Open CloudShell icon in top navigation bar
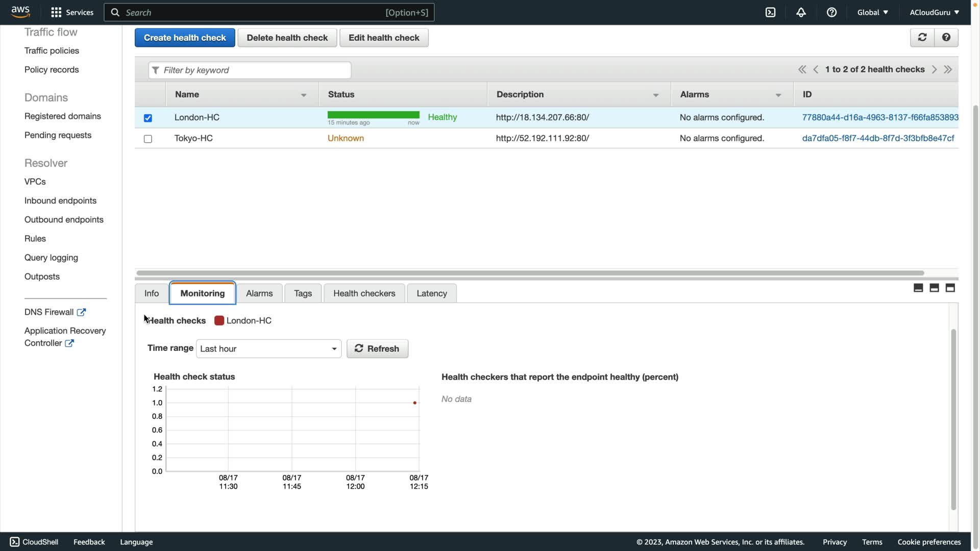The width and height of the screenshot is (980, 551). click(770, 12)
